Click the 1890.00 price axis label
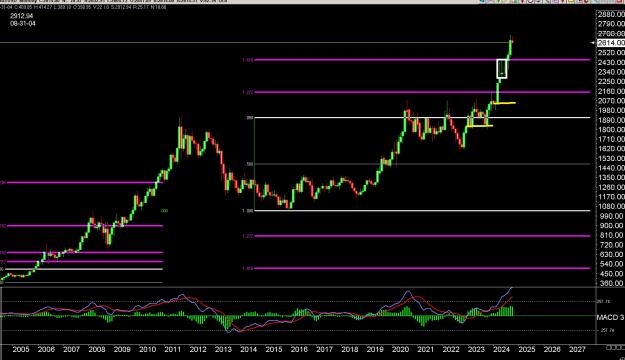The width and height of the screenshot is (625, 360). pos(611,120)
